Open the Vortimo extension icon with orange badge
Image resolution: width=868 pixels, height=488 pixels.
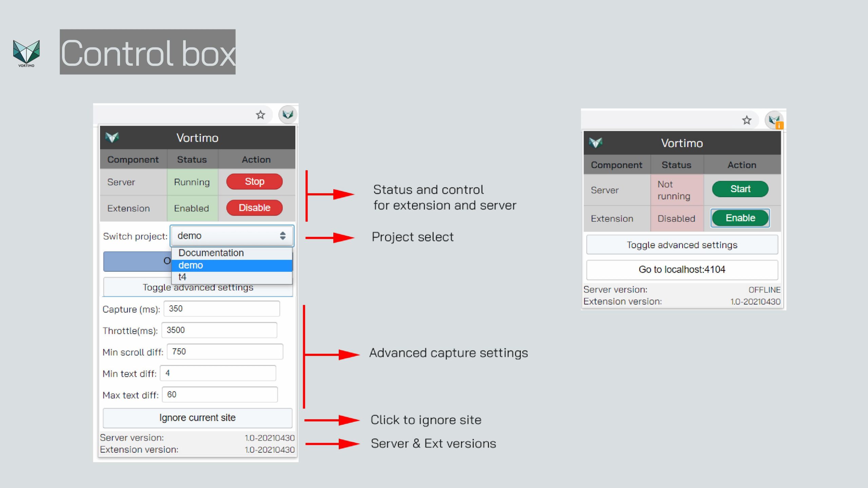774,120
